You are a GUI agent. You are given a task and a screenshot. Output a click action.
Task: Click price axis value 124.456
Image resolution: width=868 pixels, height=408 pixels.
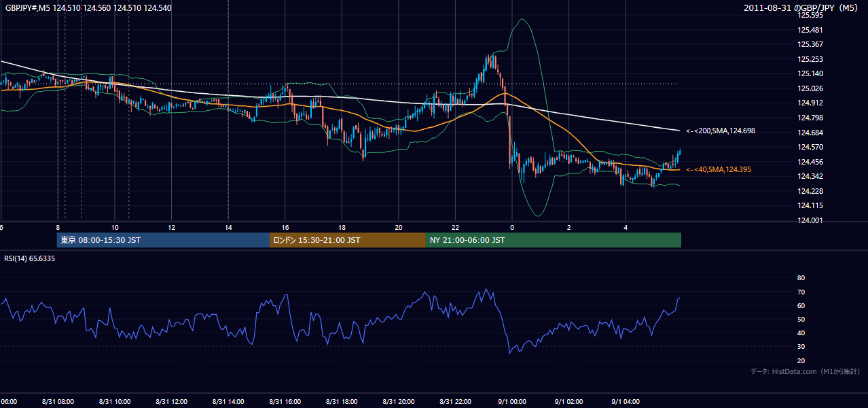click(811, 162)
